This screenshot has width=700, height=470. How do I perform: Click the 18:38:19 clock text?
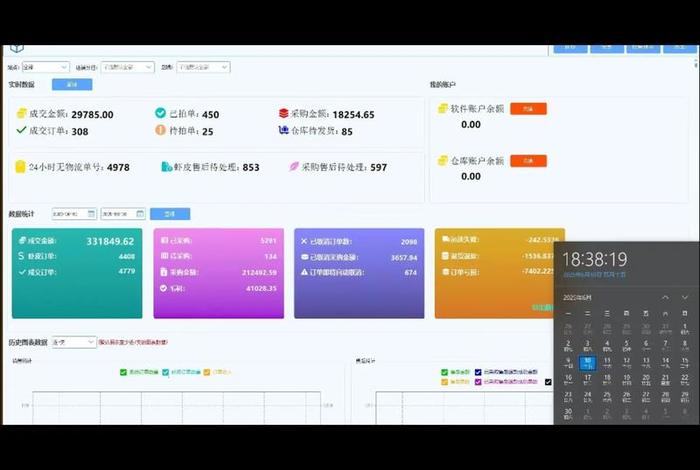(x=595, y=259)
